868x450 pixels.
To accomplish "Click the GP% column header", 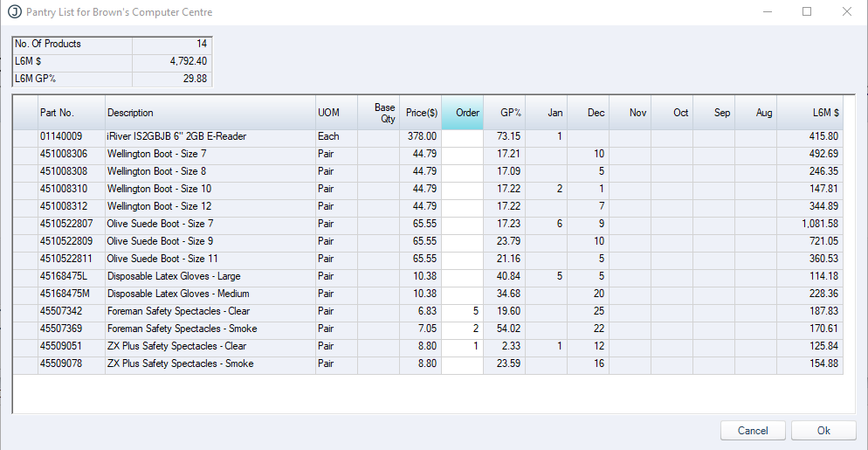I will pos(505,113).
